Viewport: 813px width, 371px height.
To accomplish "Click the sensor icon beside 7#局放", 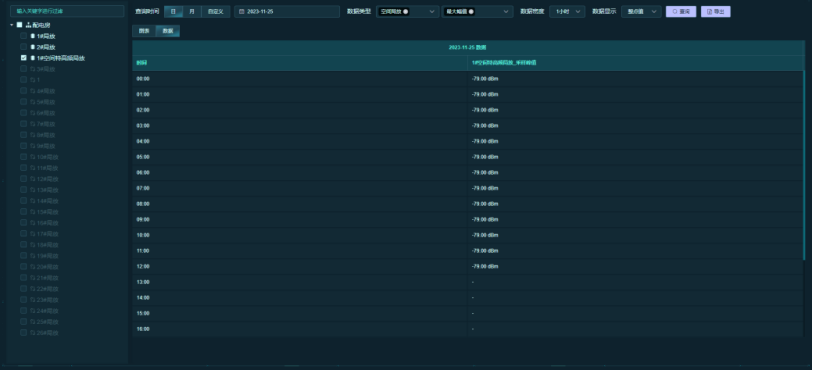I will click(33, 124).
